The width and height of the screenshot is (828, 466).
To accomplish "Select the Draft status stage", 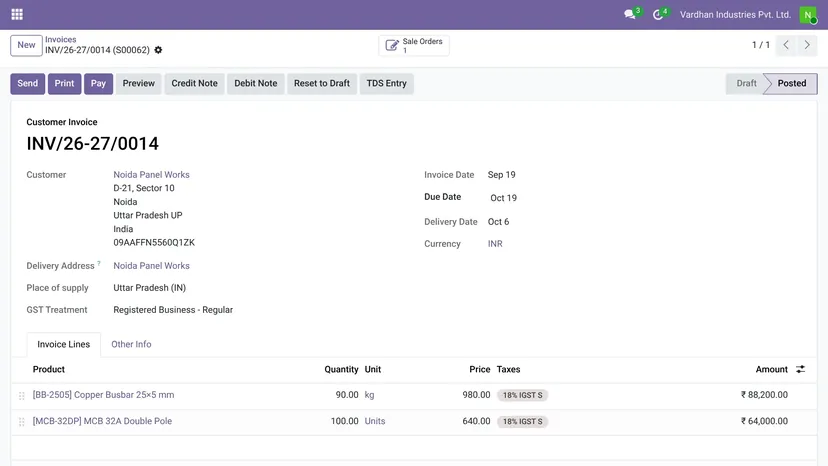I will tap(746, 83).
